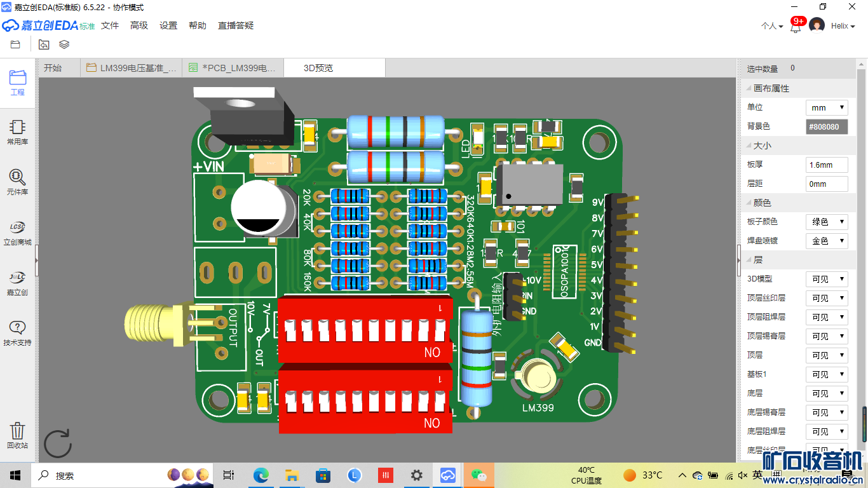The height and width of the screenshot is (488, 868).
Task: Open the 文件 menu
Action: (110, 25)
